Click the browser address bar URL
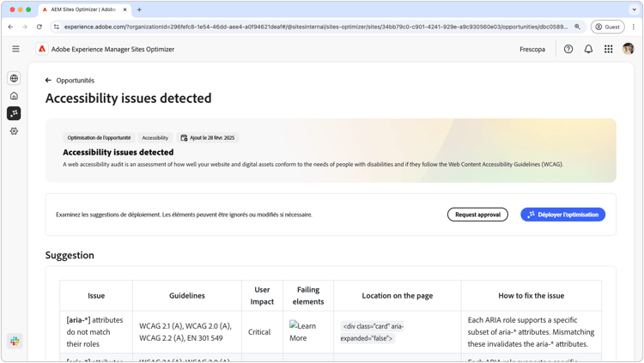644x363 pixels. [315, 27]
